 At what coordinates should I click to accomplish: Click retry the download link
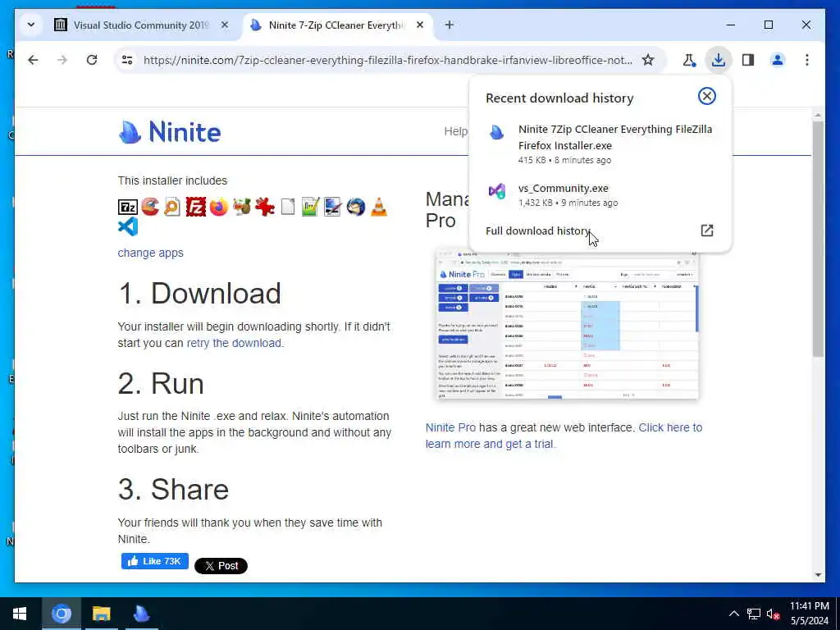coord(234,343)
